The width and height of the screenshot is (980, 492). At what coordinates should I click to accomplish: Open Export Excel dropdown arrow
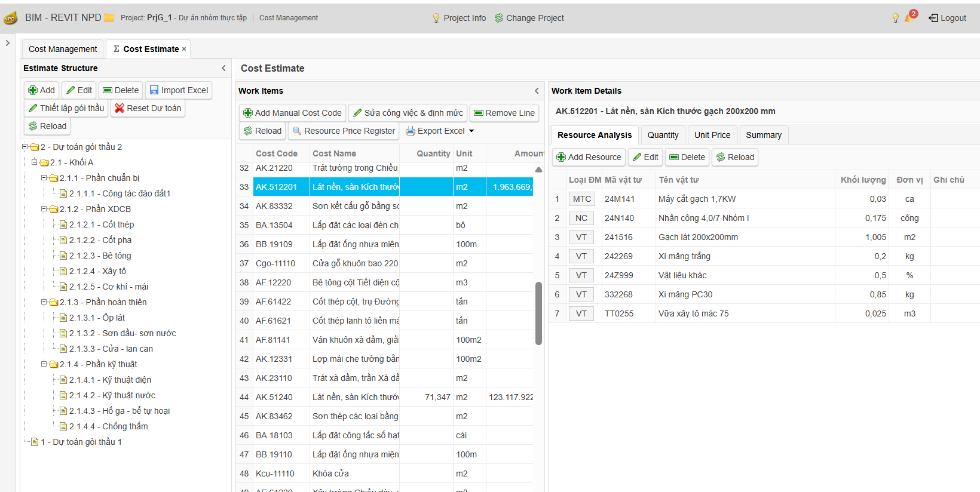point(471,131)
